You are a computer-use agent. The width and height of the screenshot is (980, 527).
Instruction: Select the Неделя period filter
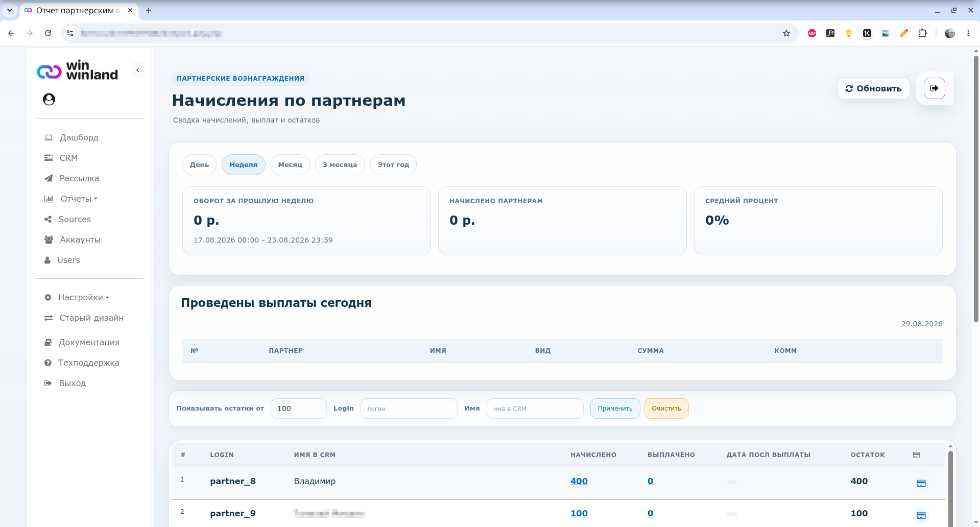point(244,164)
